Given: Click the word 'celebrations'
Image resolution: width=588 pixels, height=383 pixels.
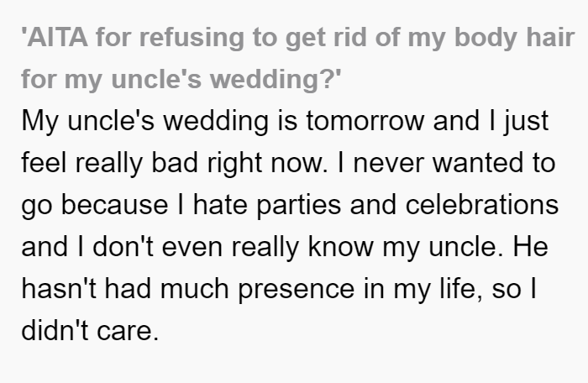Looking at the screenshot, I should click(x=482, y=205).
